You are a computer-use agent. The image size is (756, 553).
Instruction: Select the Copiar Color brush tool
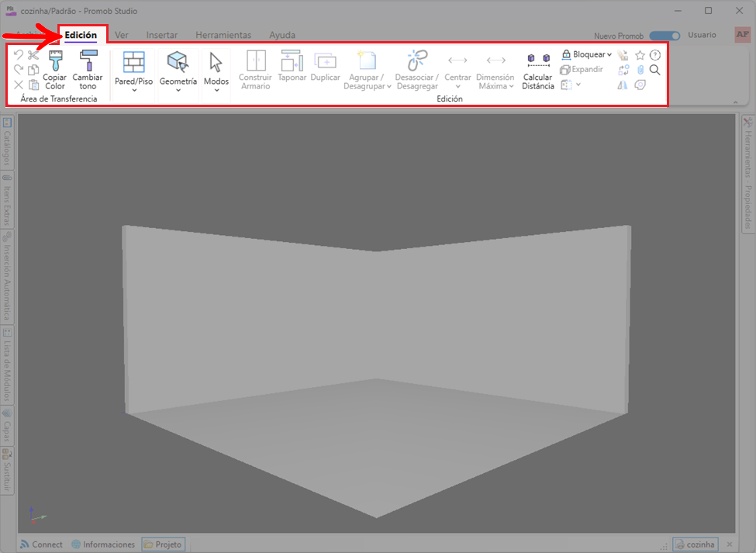(x=54, y=70)
